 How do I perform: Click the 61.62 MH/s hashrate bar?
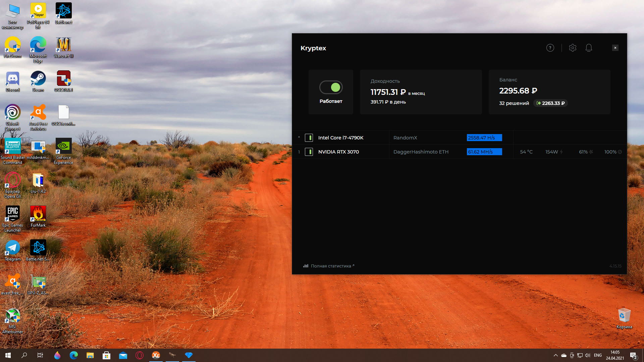pyautogui.click(x=484, y=152)
